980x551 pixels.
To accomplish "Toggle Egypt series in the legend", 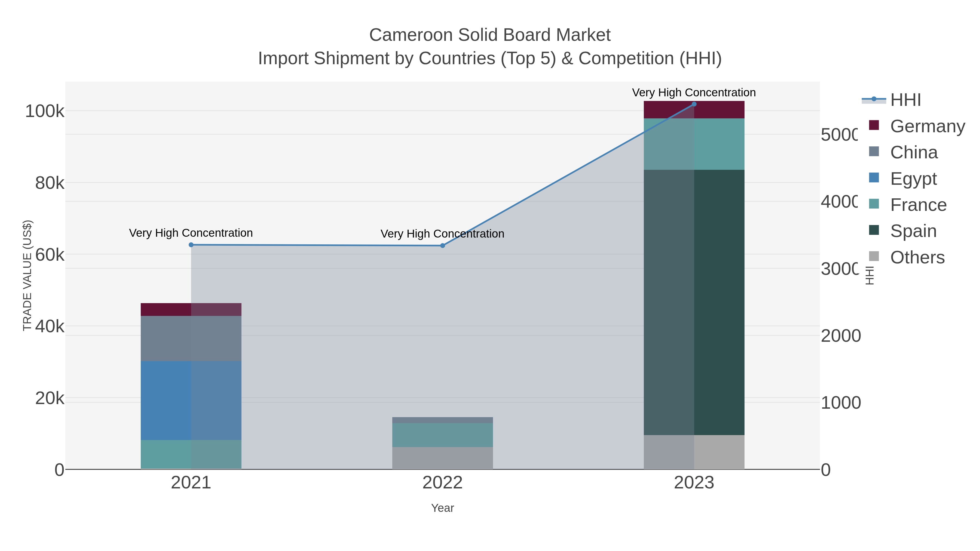I will click(x=903, y=178).
